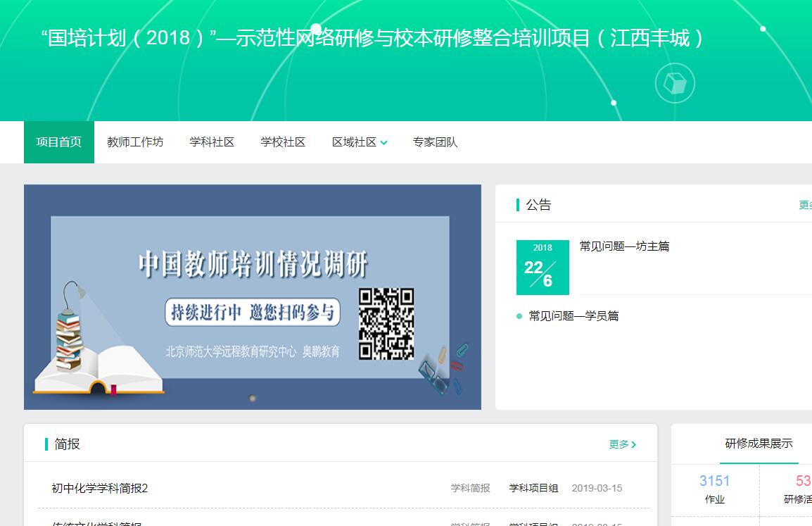This screenshot has height=526, width=812.
Task: Click the 国培计划（2018）project title heading
Action: click(x=372, y=38)
